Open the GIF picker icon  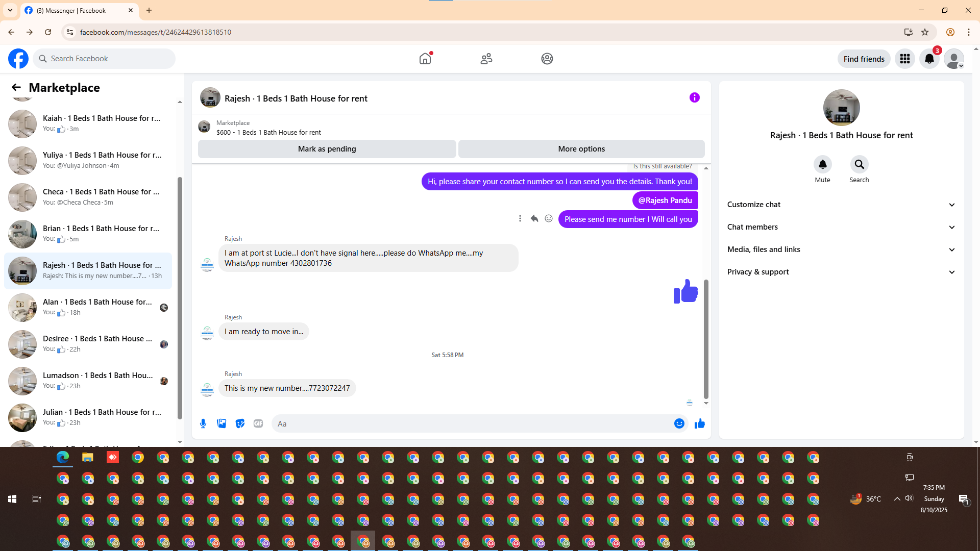[258, 423]
